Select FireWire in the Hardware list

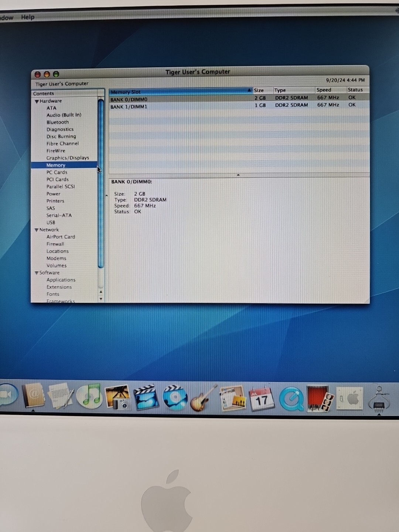coord(56,151)
